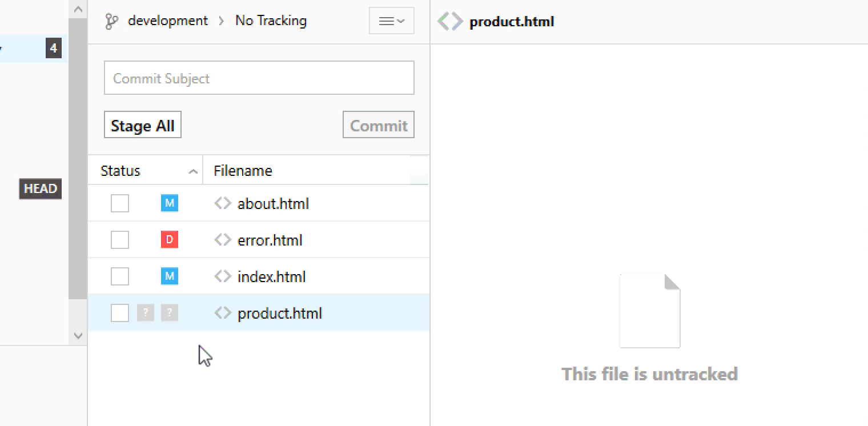
Task: Check the staging checkbox for product.html
Action: click(120, 313)
